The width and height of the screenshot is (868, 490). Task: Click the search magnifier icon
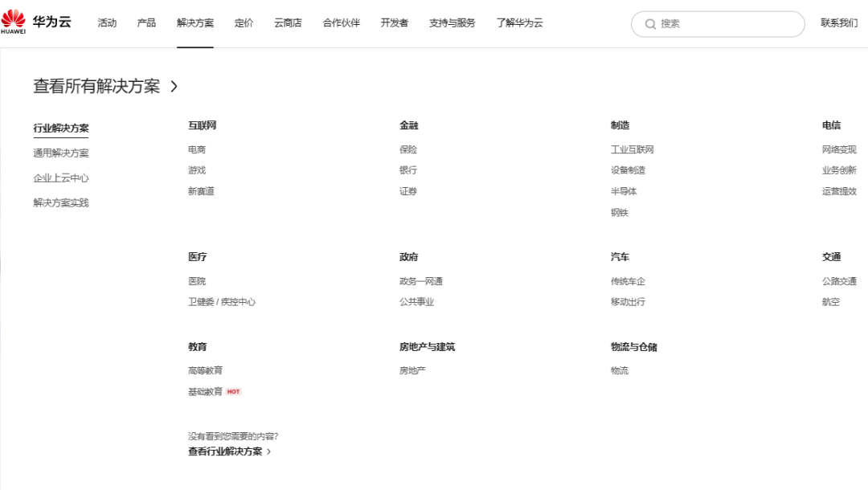[x=650, y=24]
